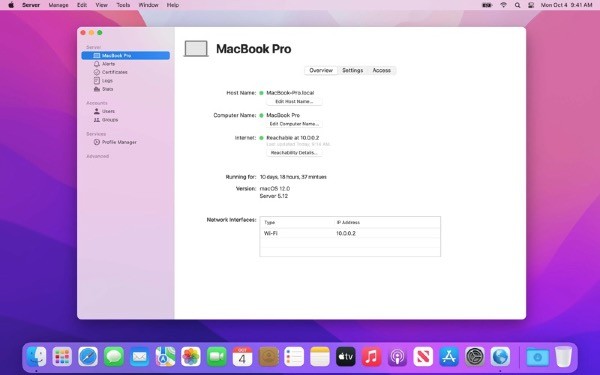Screen dimensions: 600x375
Task: Open the Tools menu
Action: pyautogui.click(x=123, y=5)
